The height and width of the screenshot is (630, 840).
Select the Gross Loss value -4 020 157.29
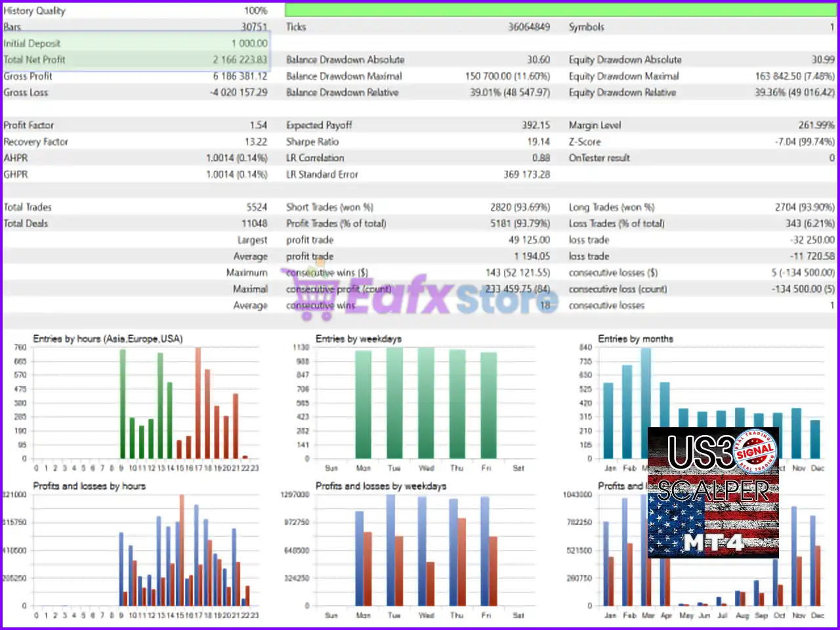[x=238, y=93]
